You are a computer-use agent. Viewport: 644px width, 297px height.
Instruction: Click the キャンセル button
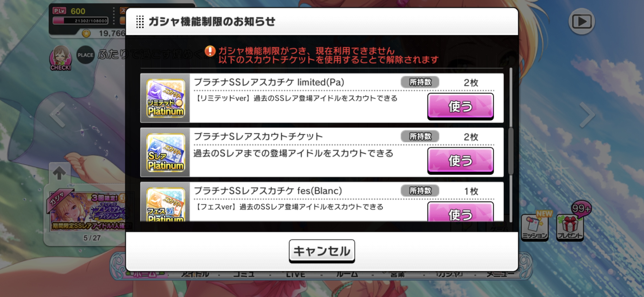[322, 251]
